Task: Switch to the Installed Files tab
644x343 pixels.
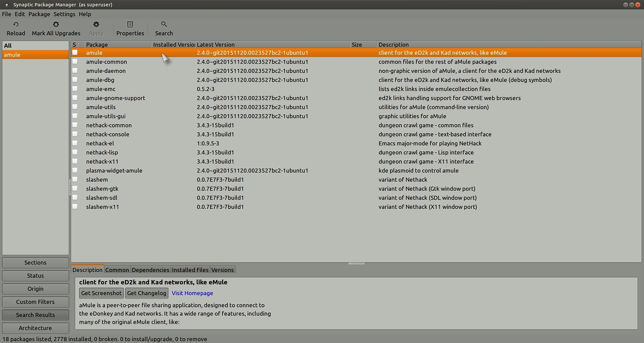Action: pyautogui.click(x=190, y=270)
